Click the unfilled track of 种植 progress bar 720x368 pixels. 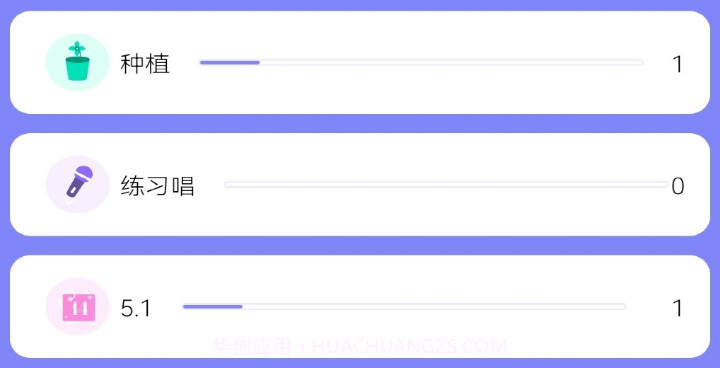point(451,62)
